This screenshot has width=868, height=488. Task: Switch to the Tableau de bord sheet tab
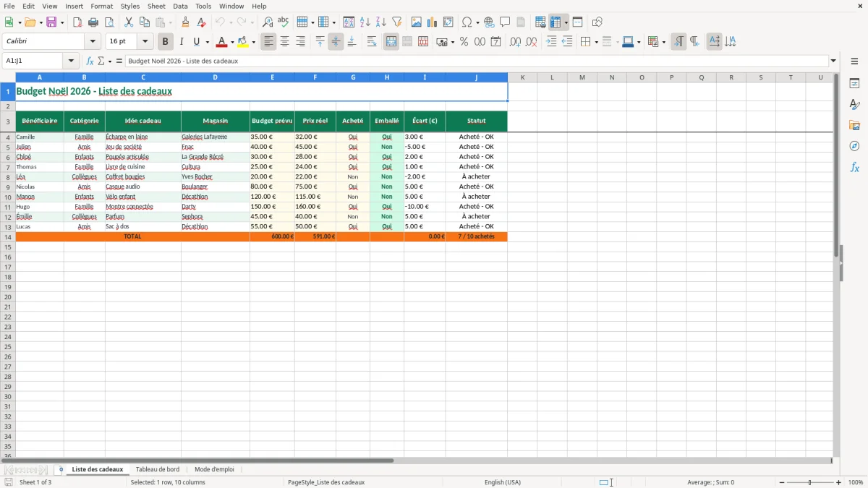158,469
